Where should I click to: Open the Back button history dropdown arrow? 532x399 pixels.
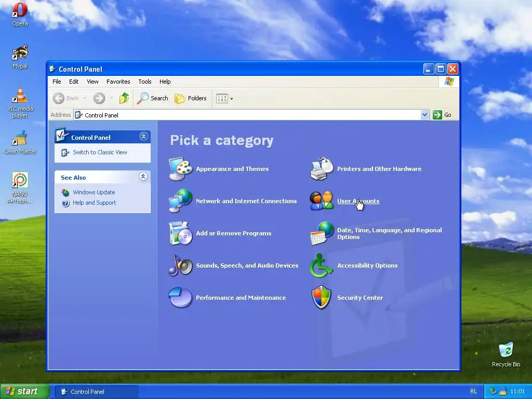(x=85, y=98)
